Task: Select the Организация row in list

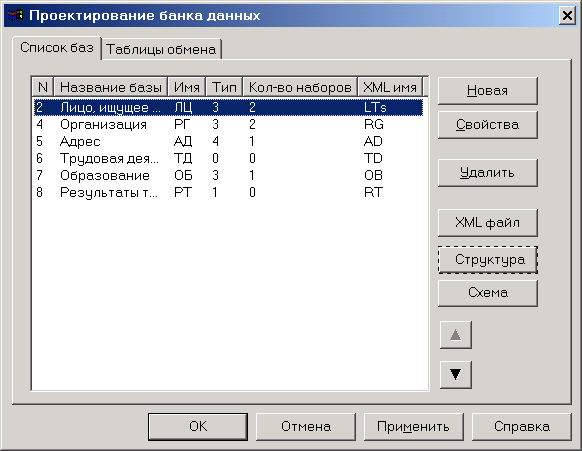Action: click(228, 124)
